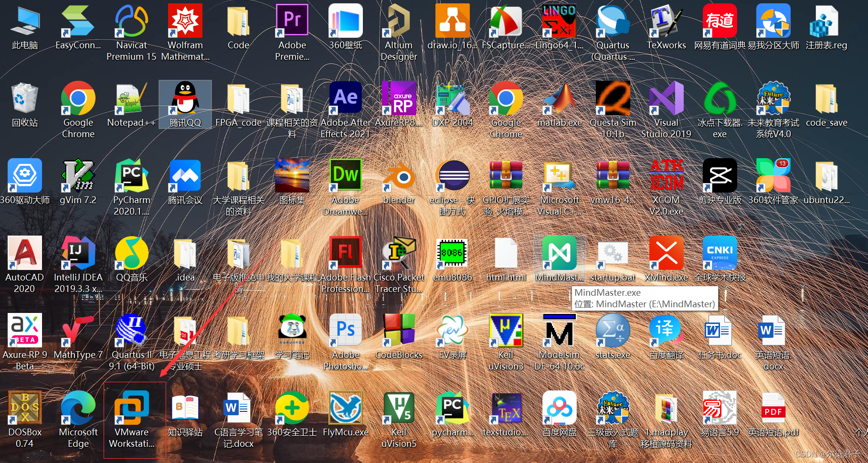Open 图标集 image thumbnail
This screenshot has height=463, width=868.
[292, 175]
